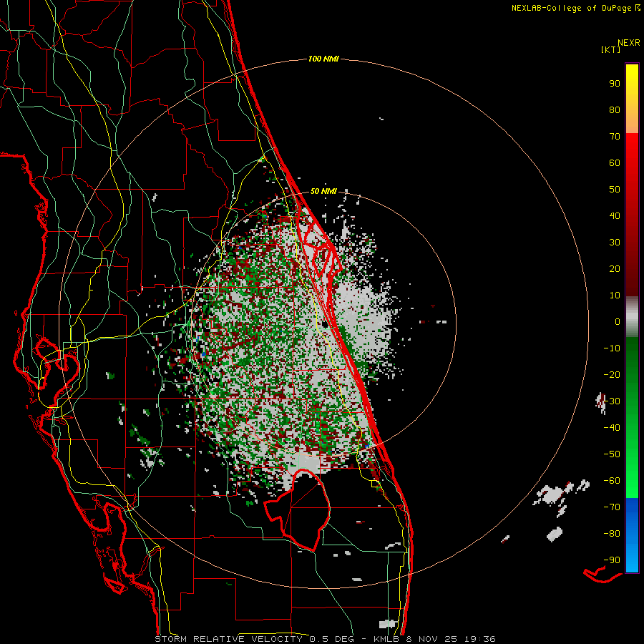Select the 50 NMI range ring label

323,191
